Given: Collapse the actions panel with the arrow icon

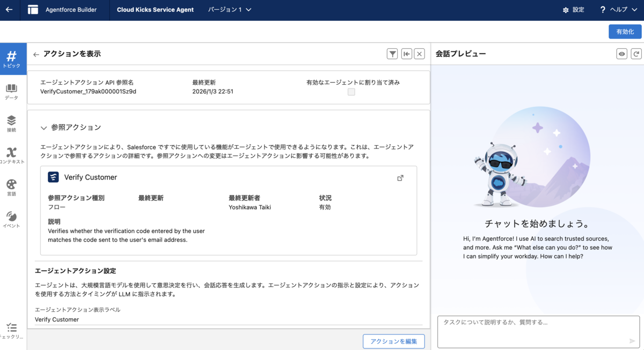Looking at the screenshot, I should tap(406, 54).
